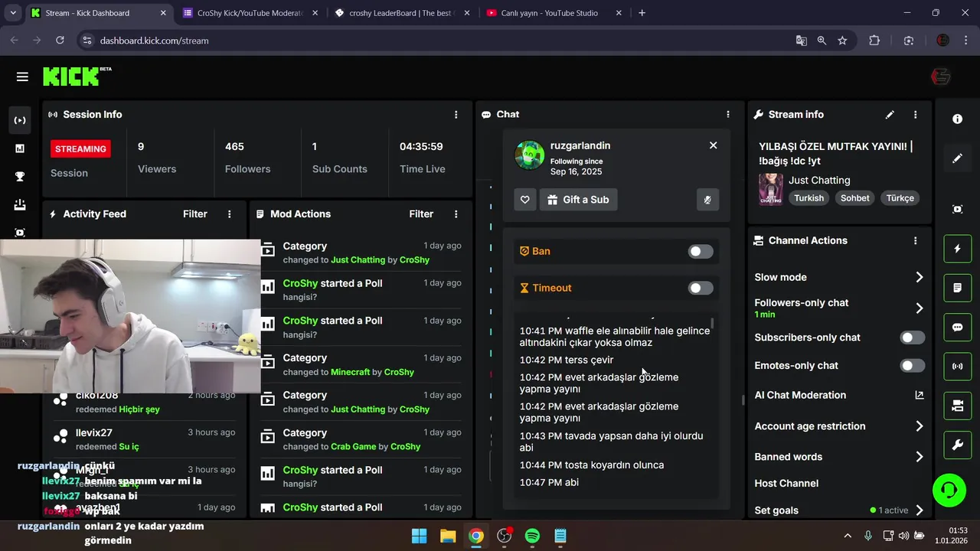This screenshot has width=980, height=551.
Task: Open Activity Feed three-dot menu
Action: coord(229,214)
